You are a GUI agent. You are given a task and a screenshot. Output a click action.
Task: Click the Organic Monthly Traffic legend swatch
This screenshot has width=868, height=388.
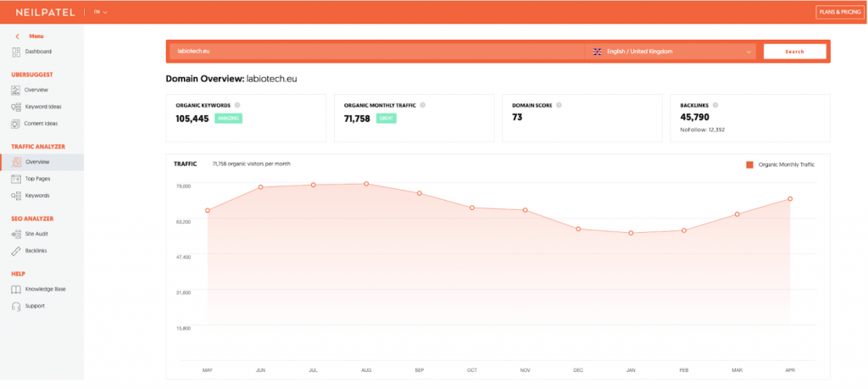pos(749,164)
